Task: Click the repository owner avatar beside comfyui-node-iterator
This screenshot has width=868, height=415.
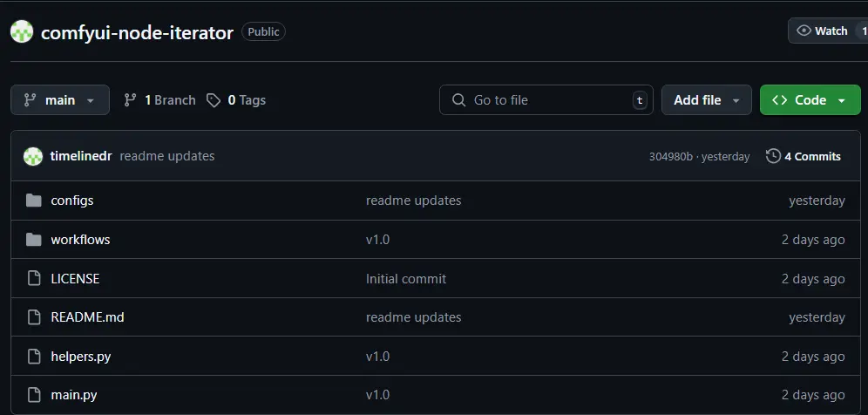Action: [x=22, y=32]
